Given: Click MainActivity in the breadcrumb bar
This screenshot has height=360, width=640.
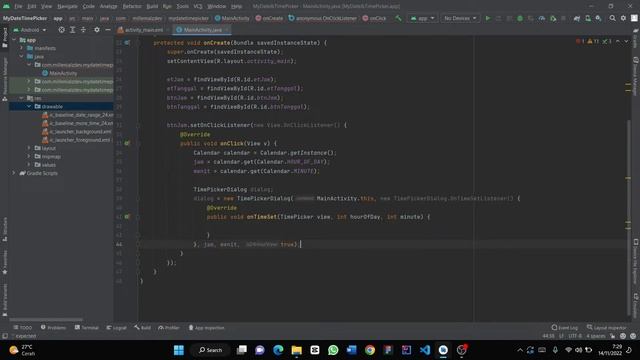Looking at the screenshot, I should 232,18.
